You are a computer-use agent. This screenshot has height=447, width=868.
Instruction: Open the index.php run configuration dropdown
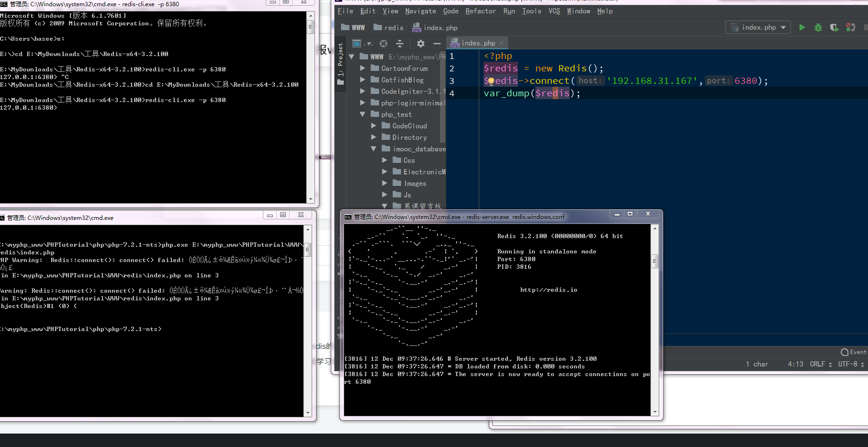(758, 27)
